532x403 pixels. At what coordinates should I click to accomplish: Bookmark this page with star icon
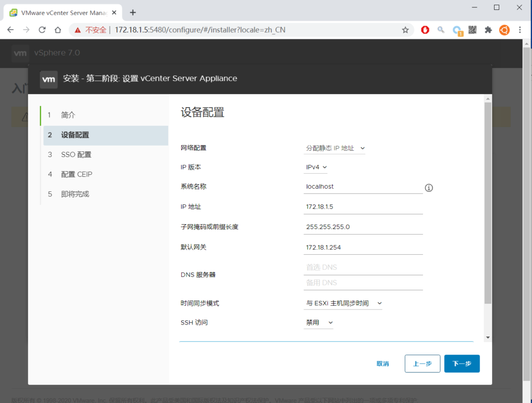point(405,30)
